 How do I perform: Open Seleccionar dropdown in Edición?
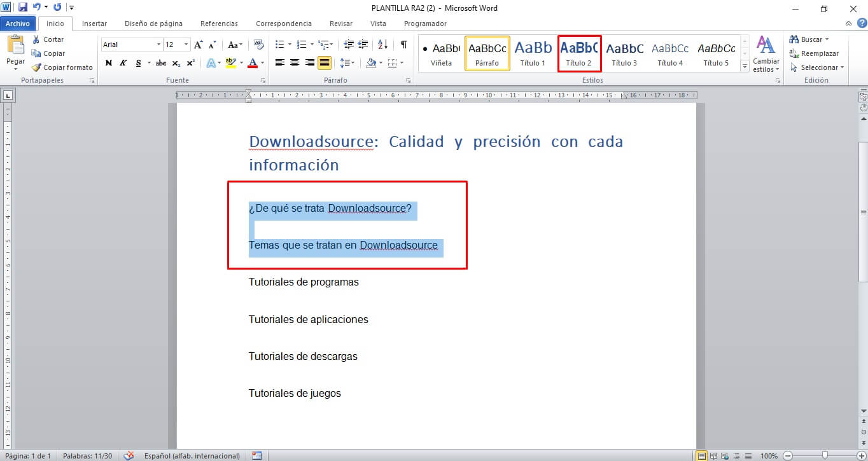817,67
